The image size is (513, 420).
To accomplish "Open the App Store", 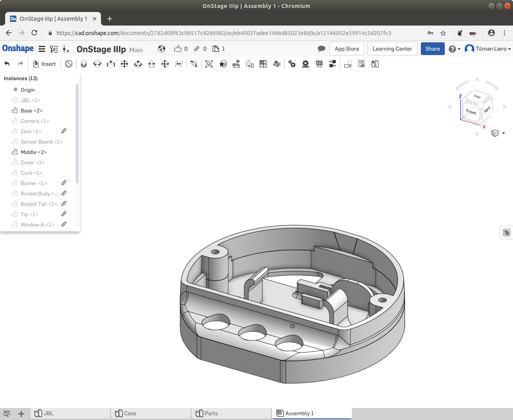I will [347, 49].
